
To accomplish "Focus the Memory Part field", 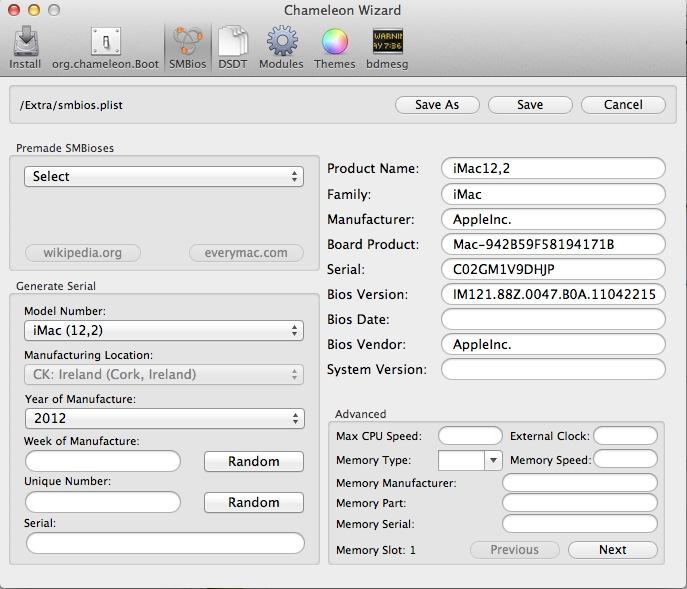I will point(580,503).
